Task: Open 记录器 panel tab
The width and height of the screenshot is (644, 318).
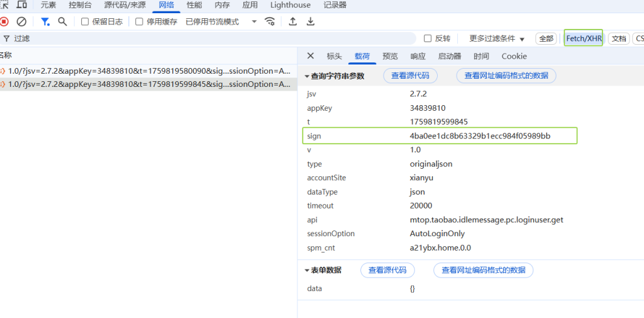Action: (335, 5)
